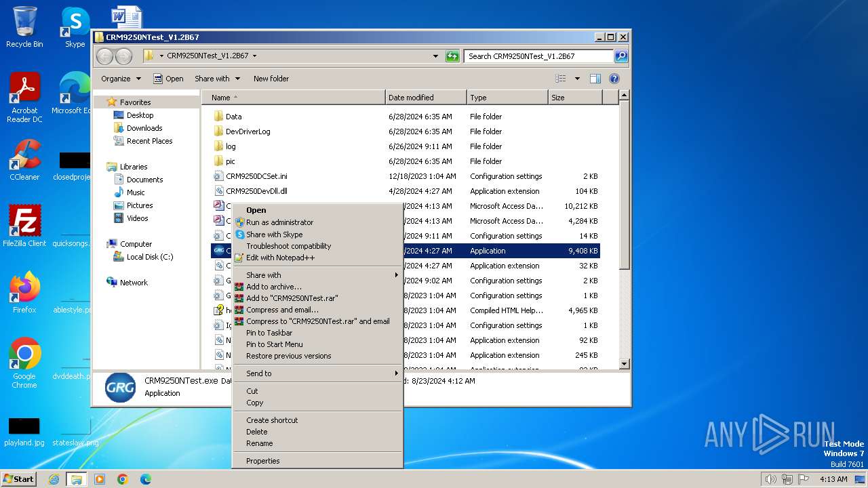Select Libraries in navigation pane
This screenshot has width=868, height=488.
(x=134, y=167)
